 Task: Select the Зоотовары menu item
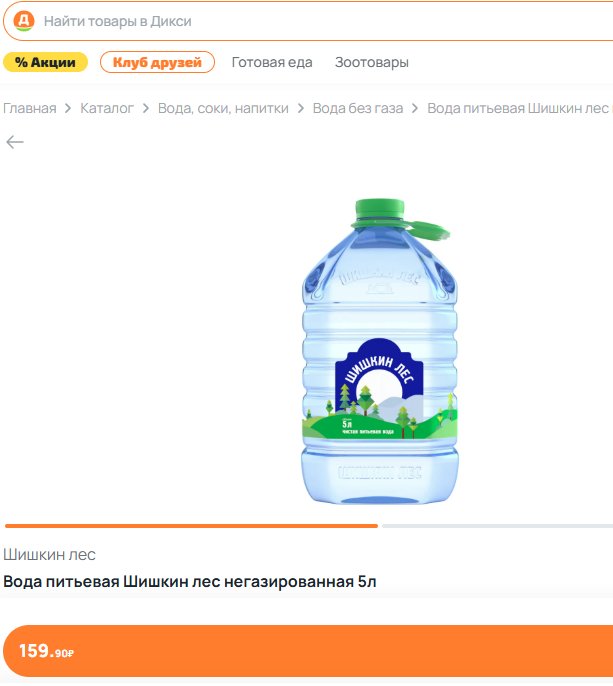[x=372, y=62]
